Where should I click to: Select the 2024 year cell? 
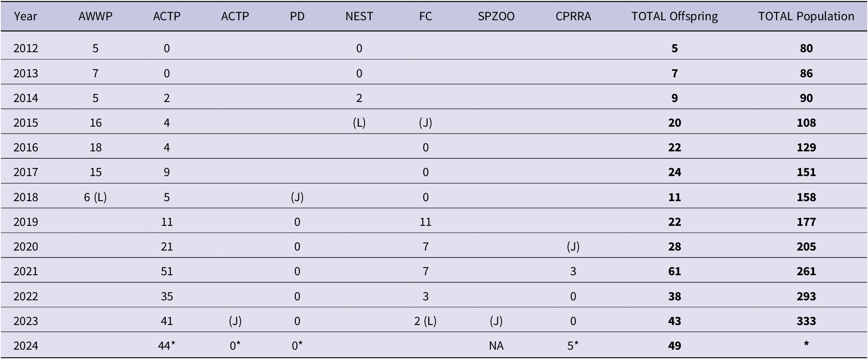coord(26,346)
